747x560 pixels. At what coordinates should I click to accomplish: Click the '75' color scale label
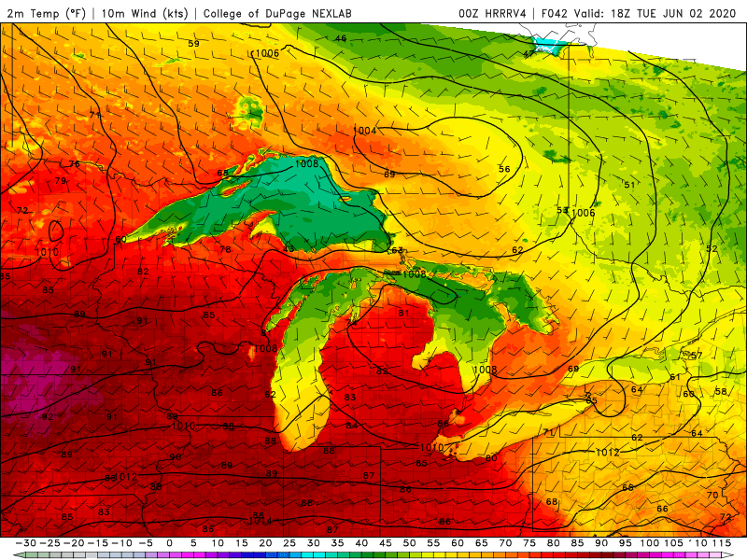click(529, 543)
